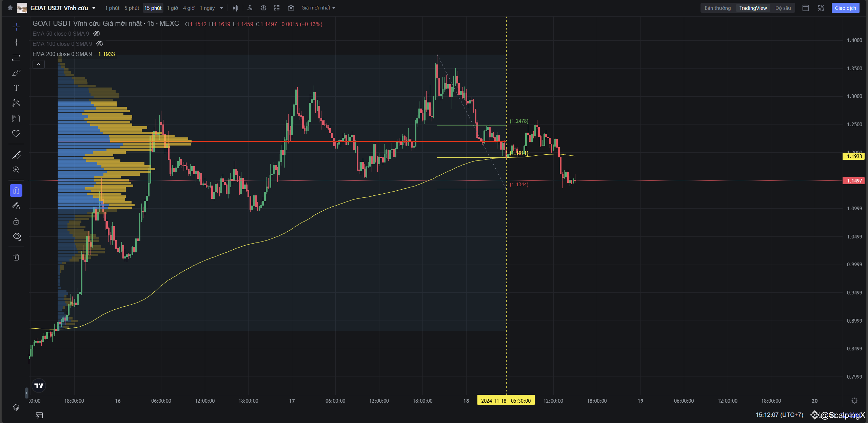Viewport: 868px width, 423px height.
Task: Open the GOAT USDT symbol dropdown
Action: click(x=94, y=7)
